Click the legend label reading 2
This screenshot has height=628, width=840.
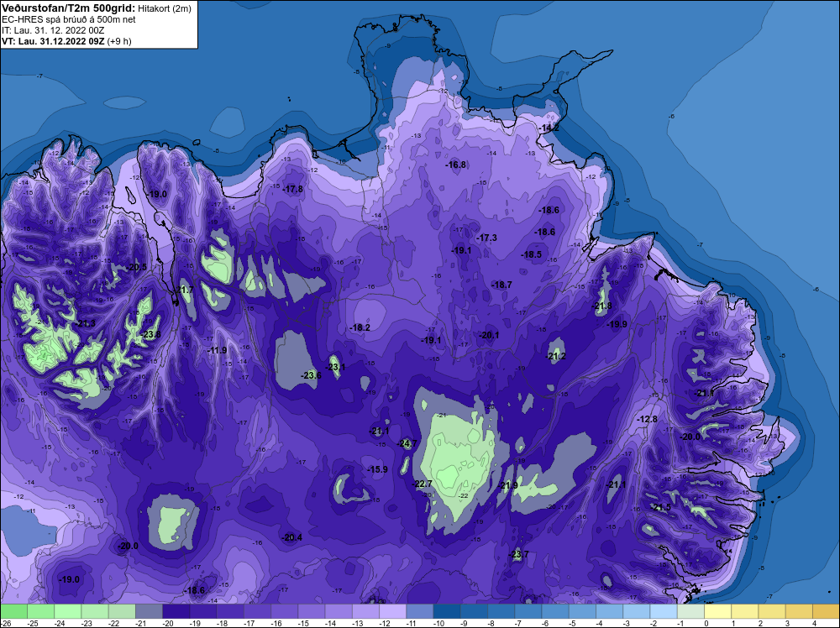coord(760,623)
